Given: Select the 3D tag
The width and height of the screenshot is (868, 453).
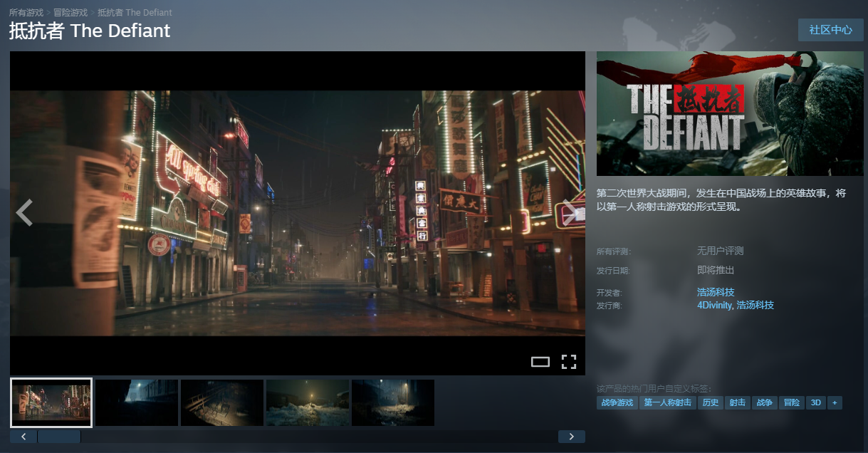Looking at the screenshot, I should click(x=815, y=402).
